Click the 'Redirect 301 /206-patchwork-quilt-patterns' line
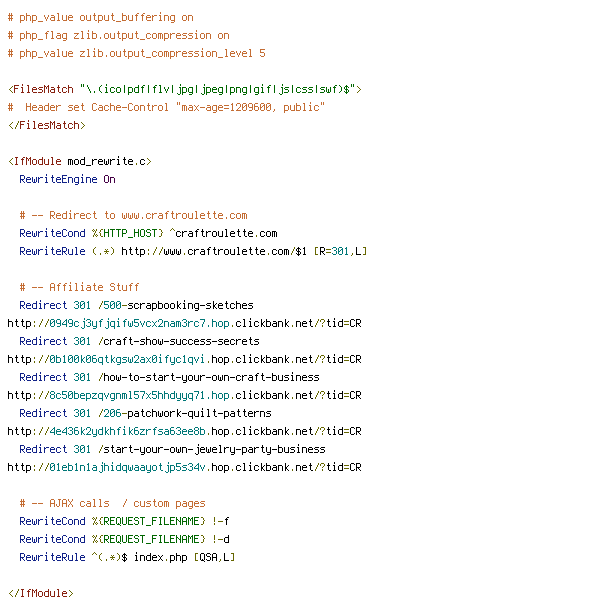This screenshot has width=600, height=610. coord(146,413)
